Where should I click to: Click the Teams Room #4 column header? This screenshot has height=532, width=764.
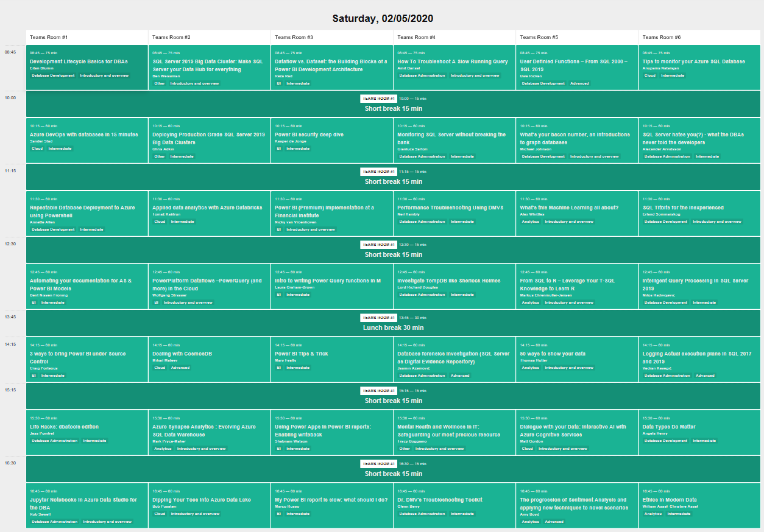click(x=455, y=37)
